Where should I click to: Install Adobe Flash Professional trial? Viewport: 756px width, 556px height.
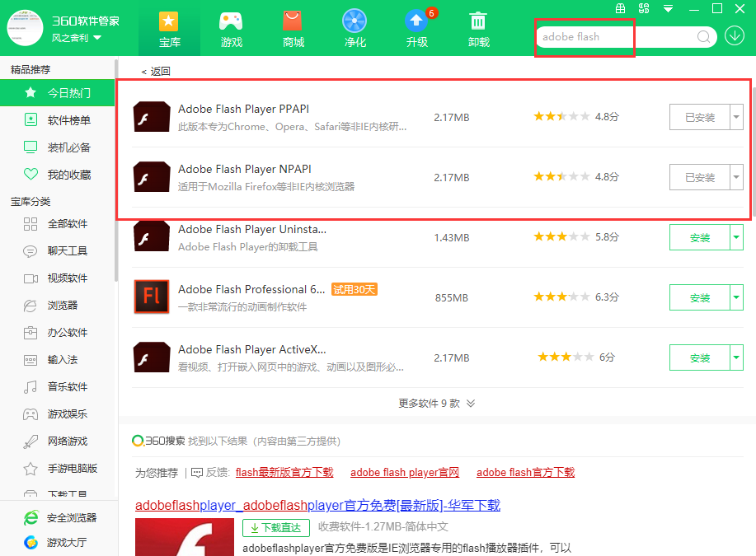click(x=700, y=297)
